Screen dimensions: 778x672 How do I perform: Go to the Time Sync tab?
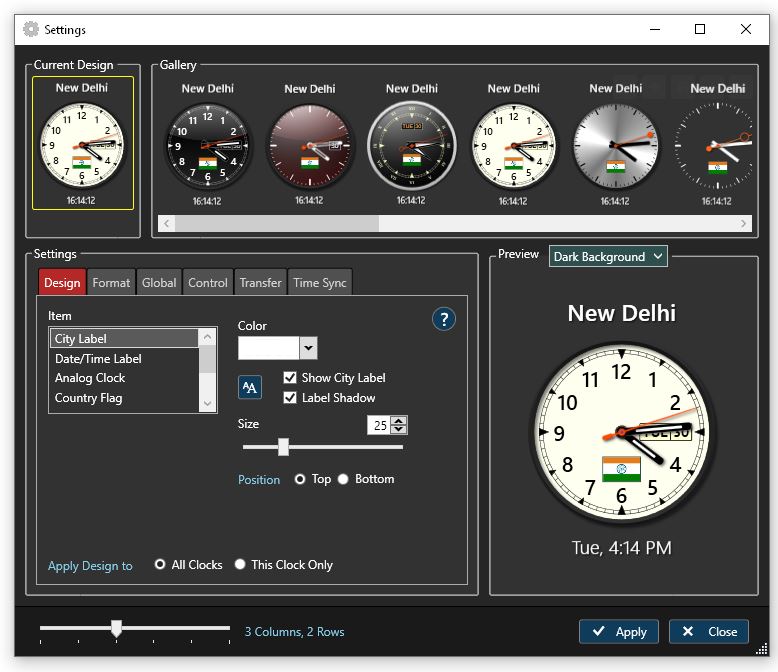click(x=320, y=282)
